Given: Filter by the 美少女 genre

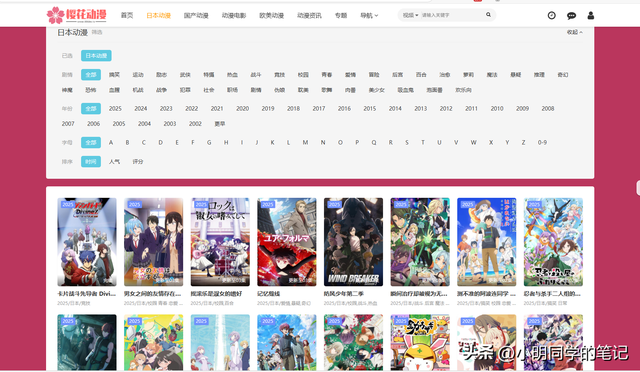Looking at the screenshot, I should click(376, 90).
